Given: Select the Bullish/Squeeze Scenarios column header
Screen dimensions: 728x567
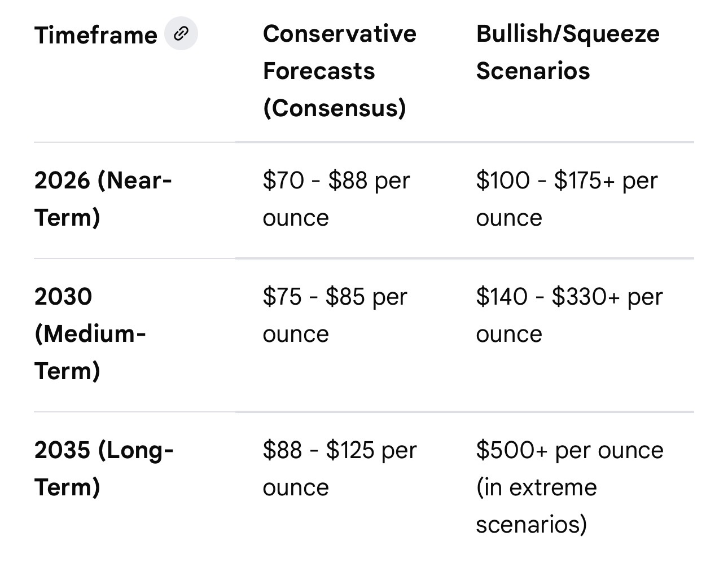Looking at the screenshot, I should (x=567, y=52).
